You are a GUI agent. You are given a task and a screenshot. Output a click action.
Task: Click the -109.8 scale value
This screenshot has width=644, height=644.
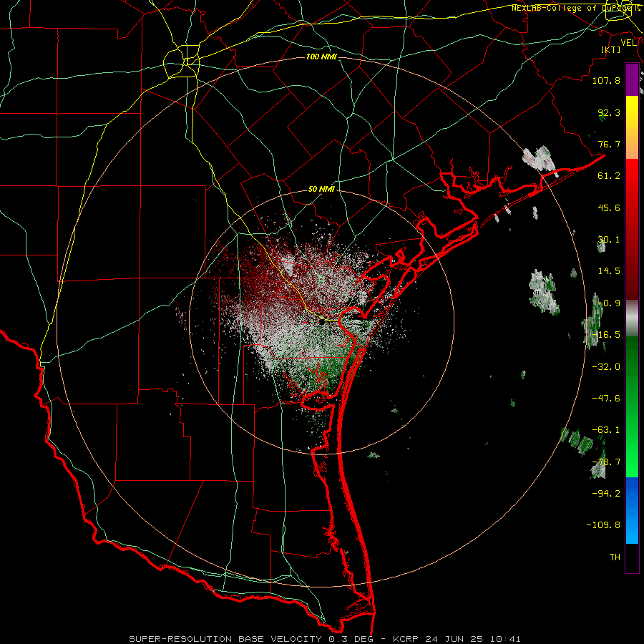[x=603, y=525]
